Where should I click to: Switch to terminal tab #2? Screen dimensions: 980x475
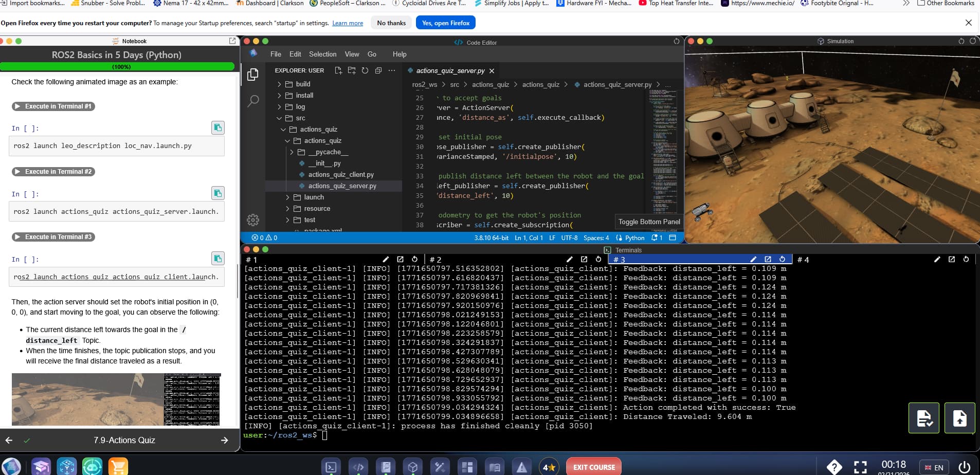(435, 260)
